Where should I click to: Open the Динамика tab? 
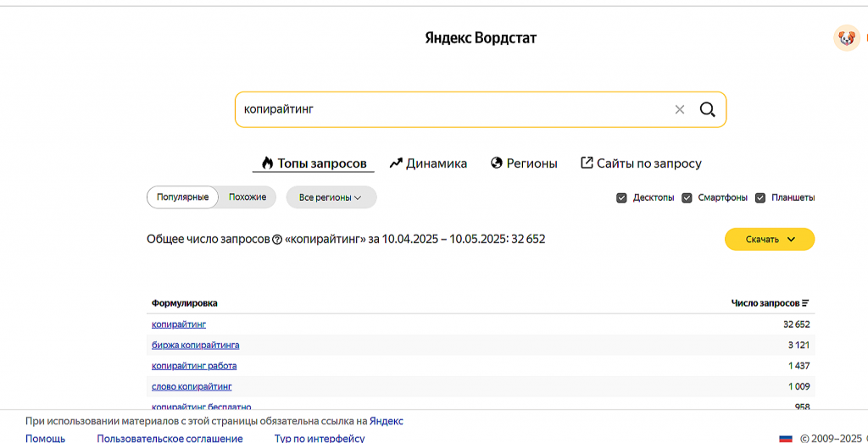coord(428,163)
